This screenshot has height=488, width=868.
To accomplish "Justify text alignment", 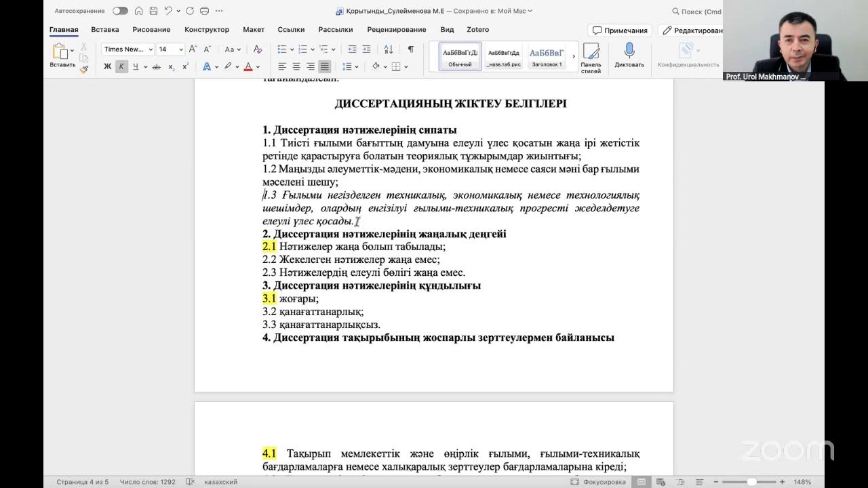I will [x=325, y=66].
